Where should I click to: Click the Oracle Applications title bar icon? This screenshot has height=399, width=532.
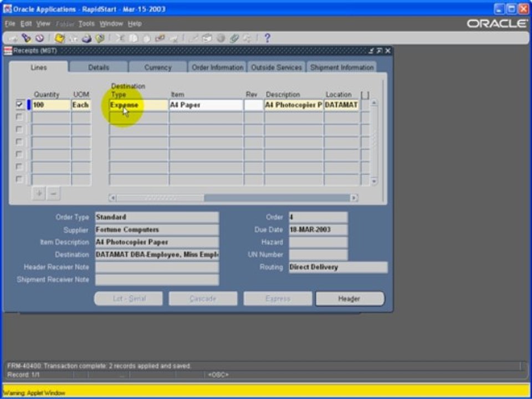coord(7,9)
